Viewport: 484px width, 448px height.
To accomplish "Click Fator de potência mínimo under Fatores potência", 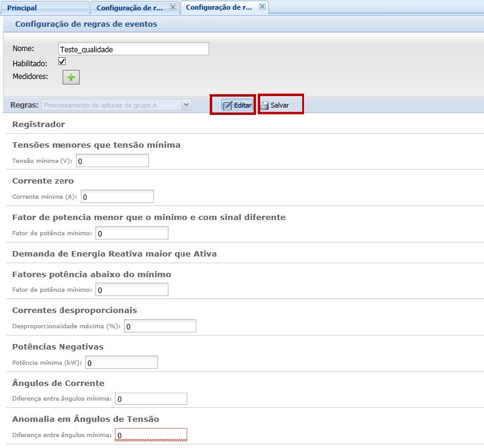I will click(131, 290).
